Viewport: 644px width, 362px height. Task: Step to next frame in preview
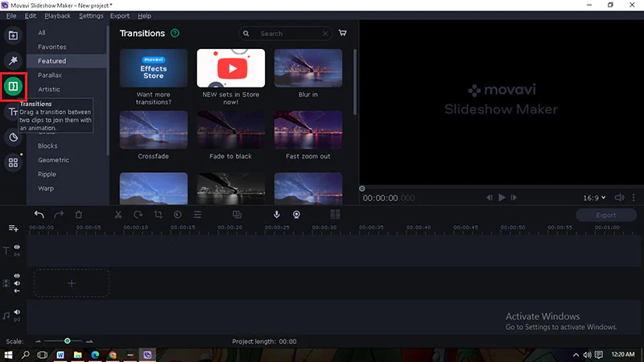coord(514,198)
